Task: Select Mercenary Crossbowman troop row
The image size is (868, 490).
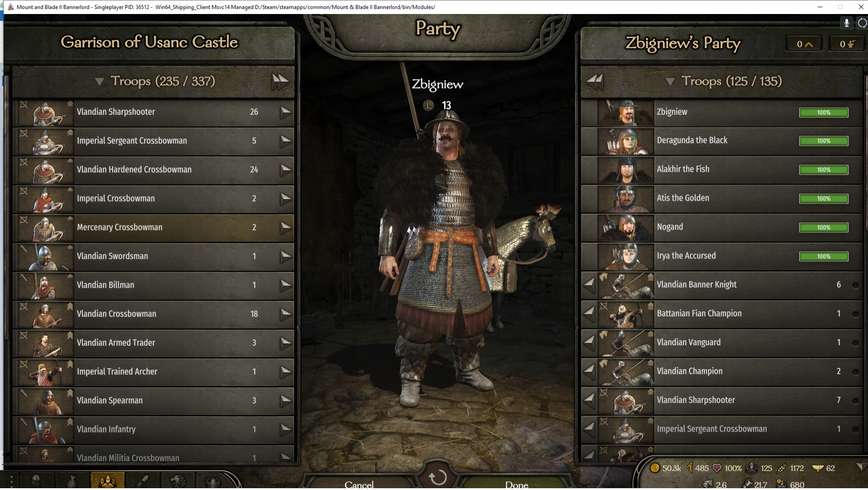Action: click(x=154, y=228)
